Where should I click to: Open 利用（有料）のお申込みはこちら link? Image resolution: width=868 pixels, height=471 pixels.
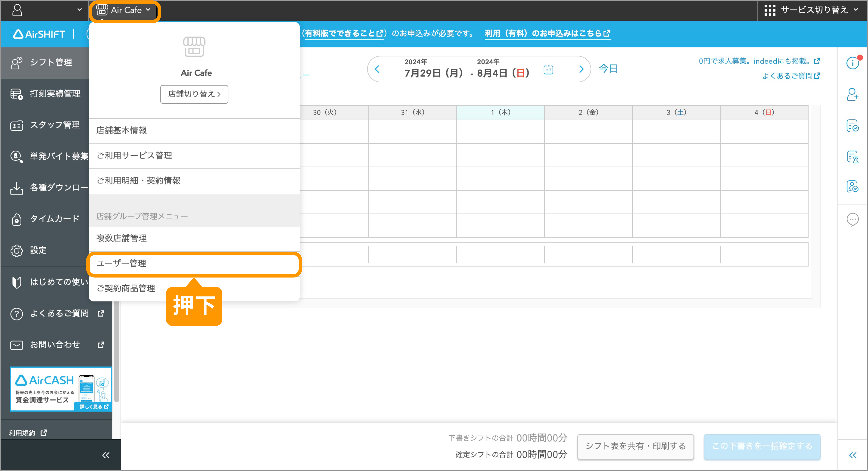[x=547, y=33]
